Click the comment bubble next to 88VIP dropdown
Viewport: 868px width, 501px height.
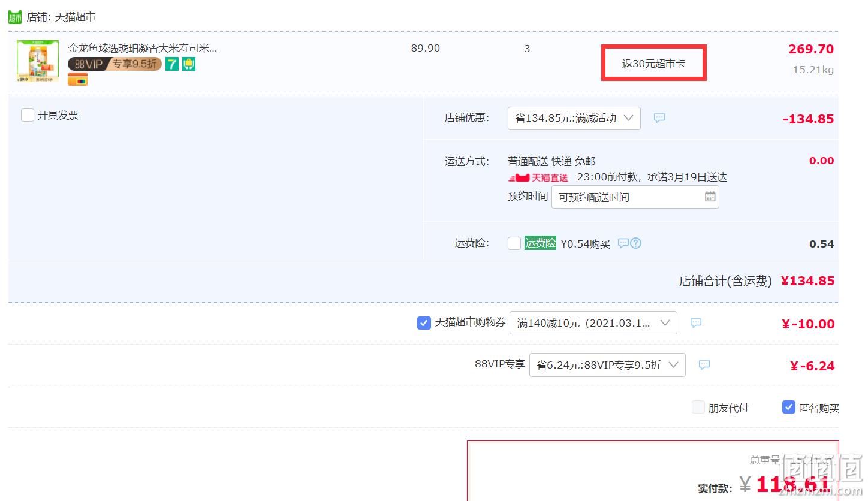click(704, 364)
